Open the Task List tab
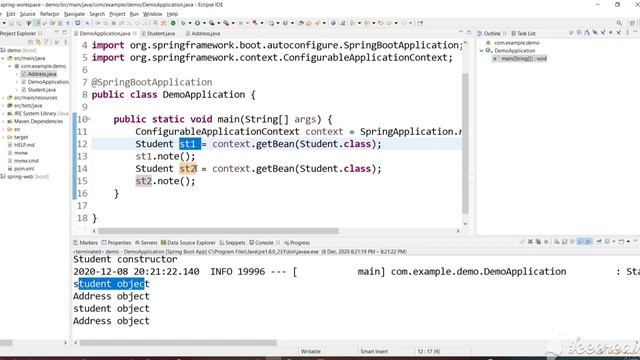The width and height of the screenshot is (640, 360). [x=523, y=33]
